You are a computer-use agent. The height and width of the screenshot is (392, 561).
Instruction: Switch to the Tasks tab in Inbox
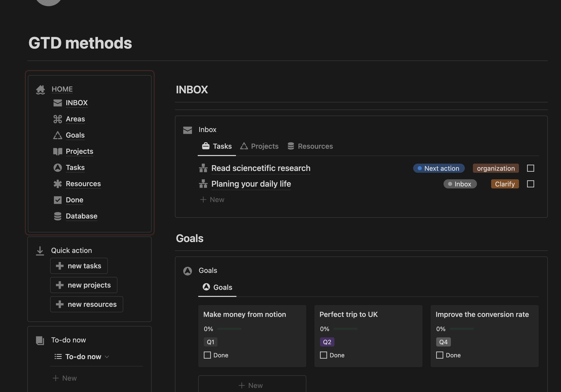(217, 146)
